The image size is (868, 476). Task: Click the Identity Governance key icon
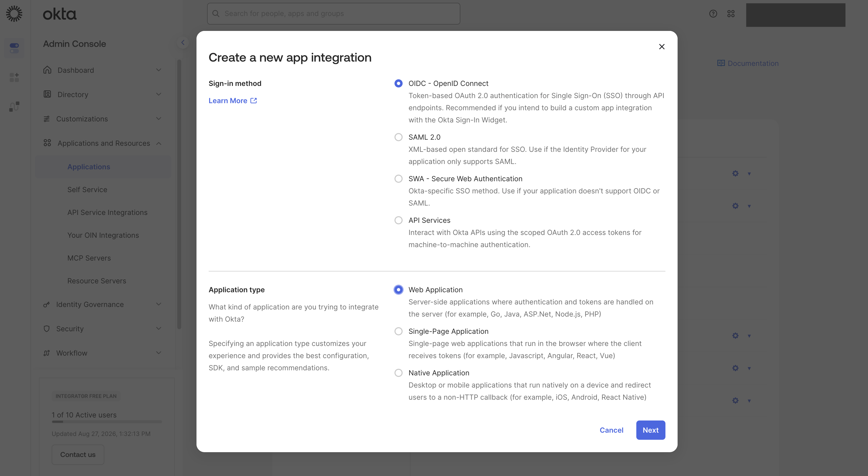coord(47,304)
